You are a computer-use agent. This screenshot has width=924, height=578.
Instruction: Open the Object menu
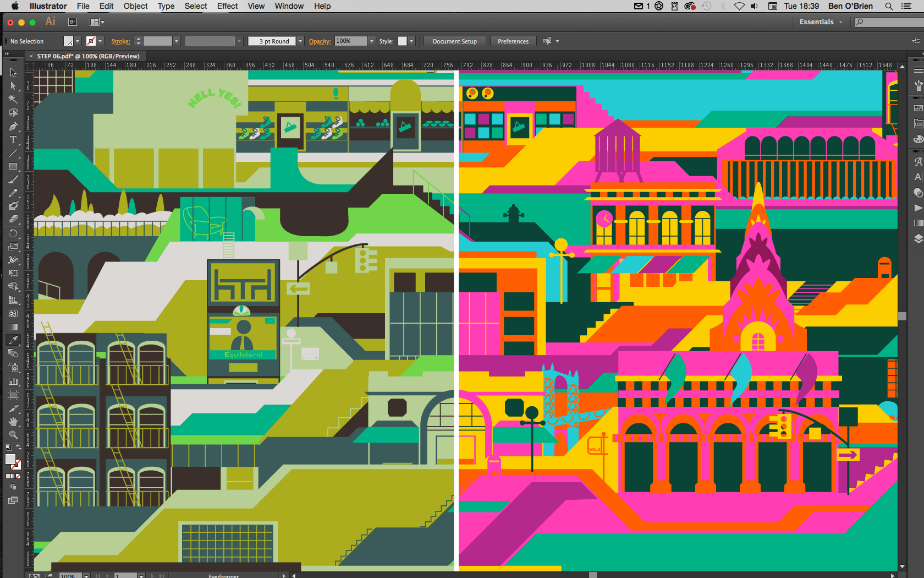point(135,6)
